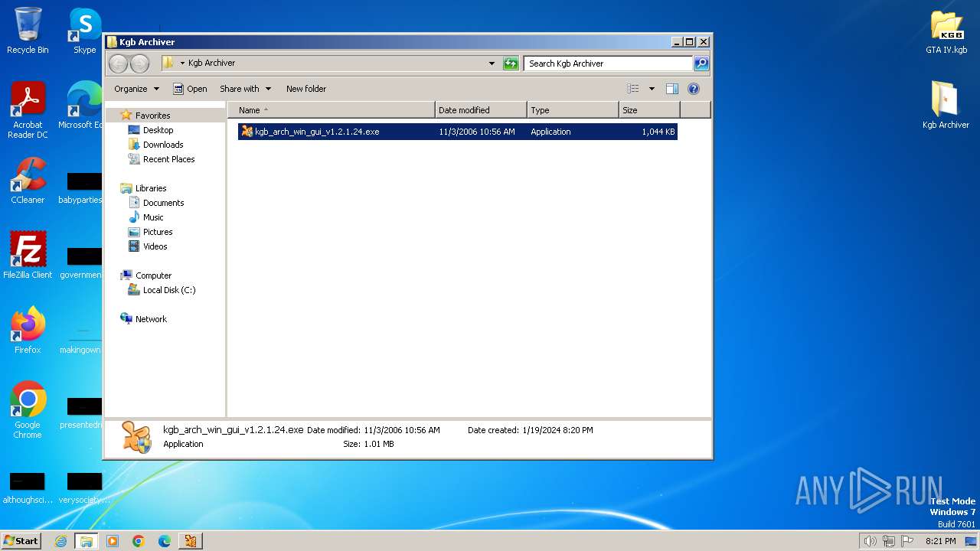This screenshot has width=980, height=551.
Task: Open CCleaner desktop shortcut
Action: 28,181
